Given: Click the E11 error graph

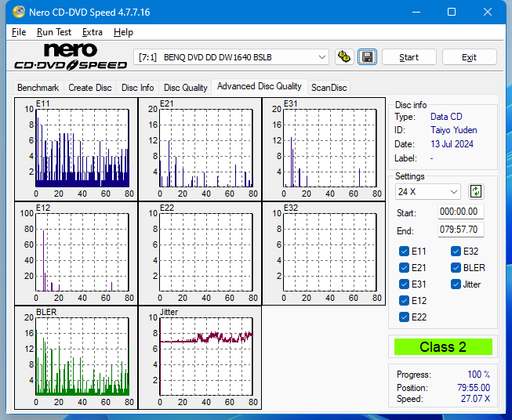Looking at the screenshot, I should [x=76, y=149].
